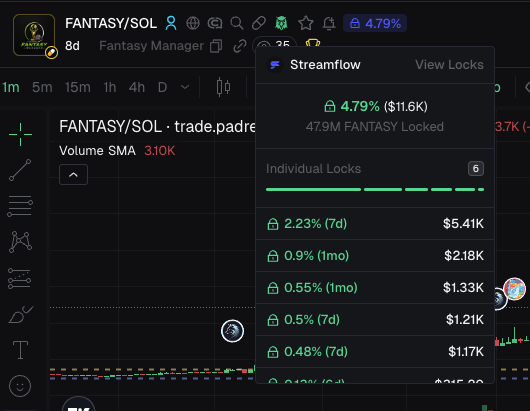This screenshot has height=411, width=530.
Task: Click the $5.41K lock value
Action: (x=463, y=224)
